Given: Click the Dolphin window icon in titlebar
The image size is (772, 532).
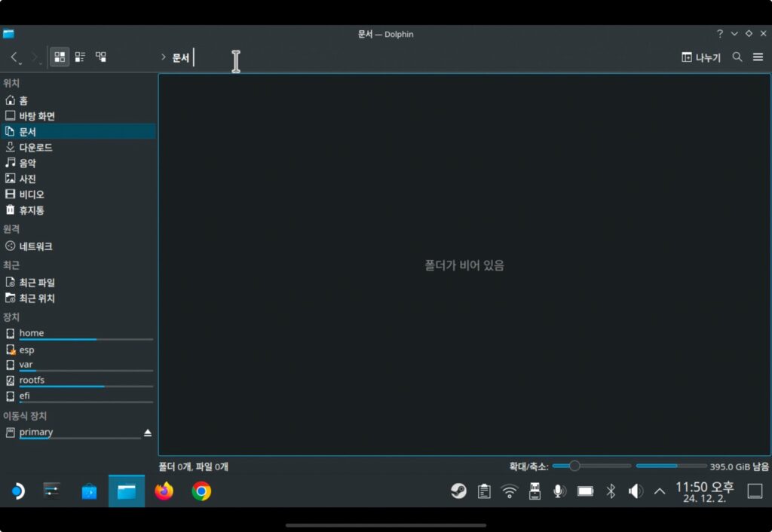Looking at the screenshot, I should point(8,33).
